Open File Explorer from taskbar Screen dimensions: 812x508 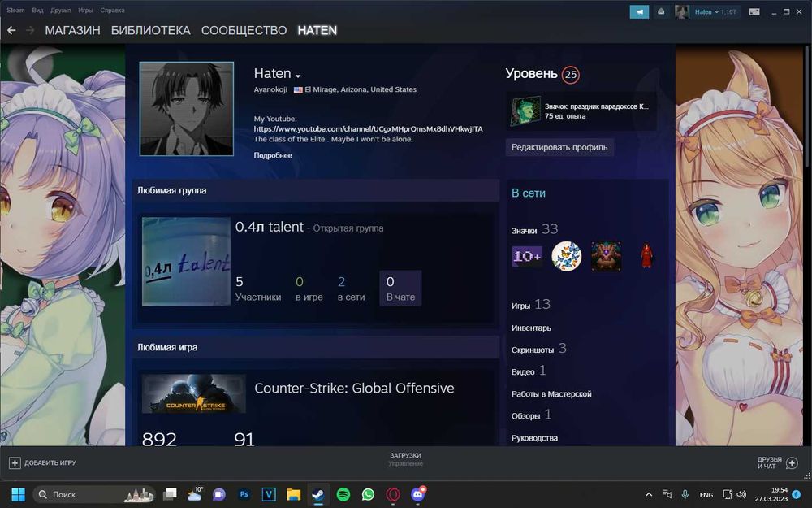[294, 494]
